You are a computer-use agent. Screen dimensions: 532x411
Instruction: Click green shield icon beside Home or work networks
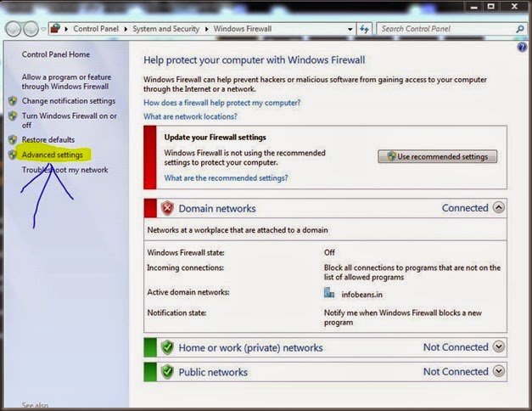[167, 347]
